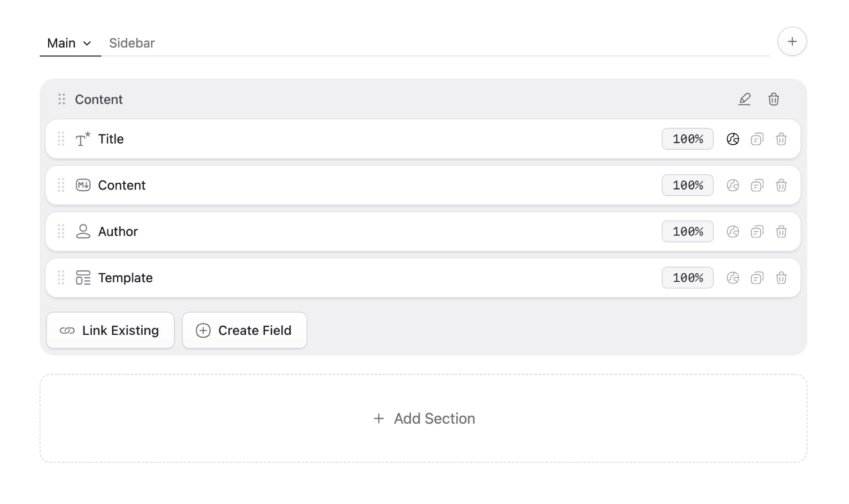This screenshot has height=504, width=849.
Task: Switch to the Sidebar tab
Action: 132,44
